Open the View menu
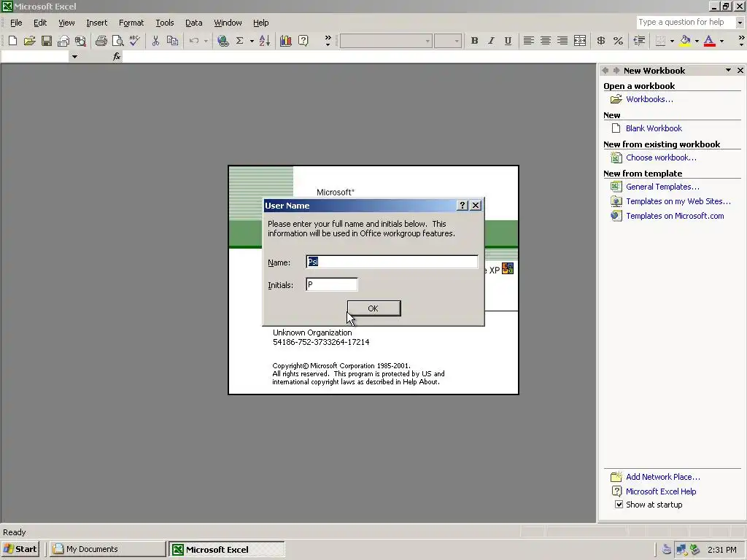 coord(66,23)
